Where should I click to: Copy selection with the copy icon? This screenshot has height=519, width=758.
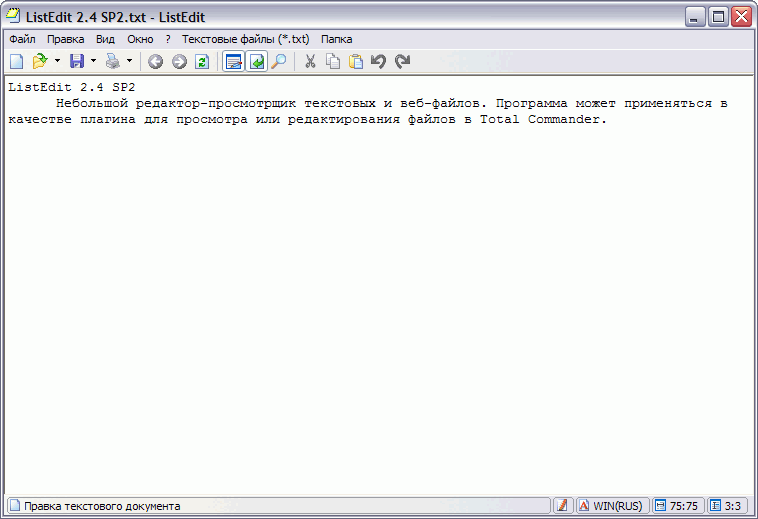pos(333,61)
